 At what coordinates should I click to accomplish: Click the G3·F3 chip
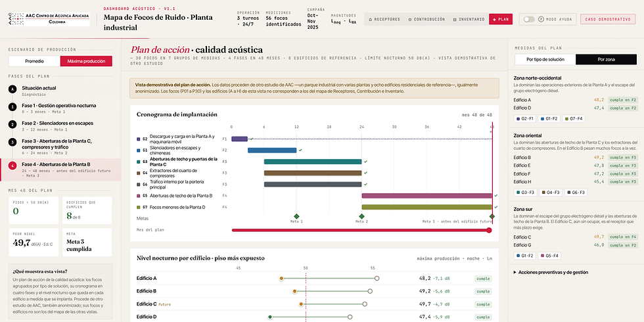click(x=525, y=192)
